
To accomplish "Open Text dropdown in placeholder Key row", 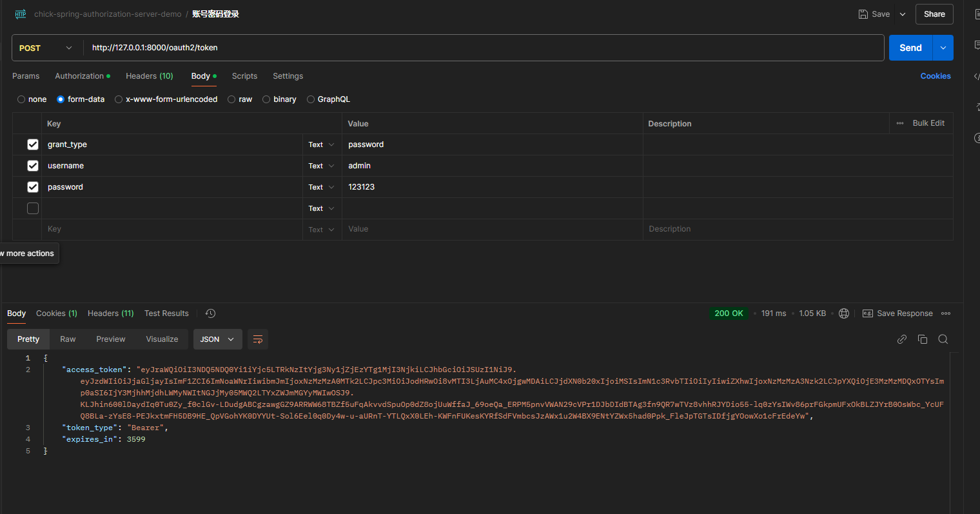I will [x=321, y=230].
